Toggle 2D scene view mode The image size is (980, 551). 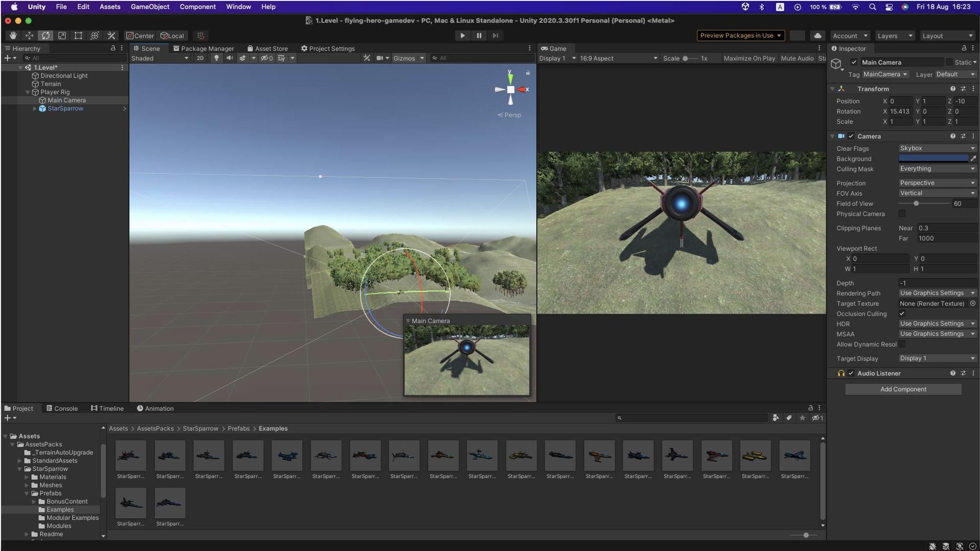coord(200,58)
